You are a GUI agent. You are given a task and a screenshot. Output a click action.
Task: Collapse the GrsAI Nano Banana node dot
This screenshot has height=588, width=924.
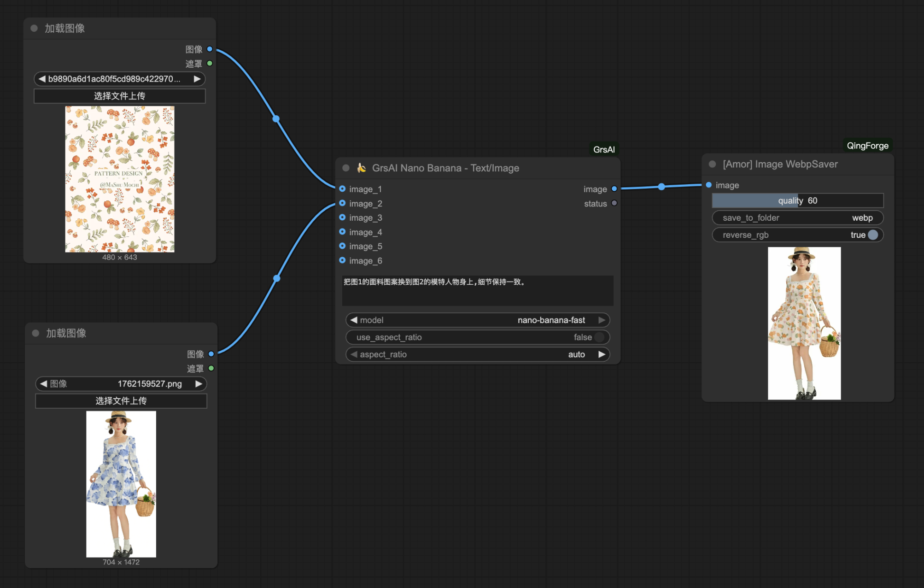coord(346,168)
